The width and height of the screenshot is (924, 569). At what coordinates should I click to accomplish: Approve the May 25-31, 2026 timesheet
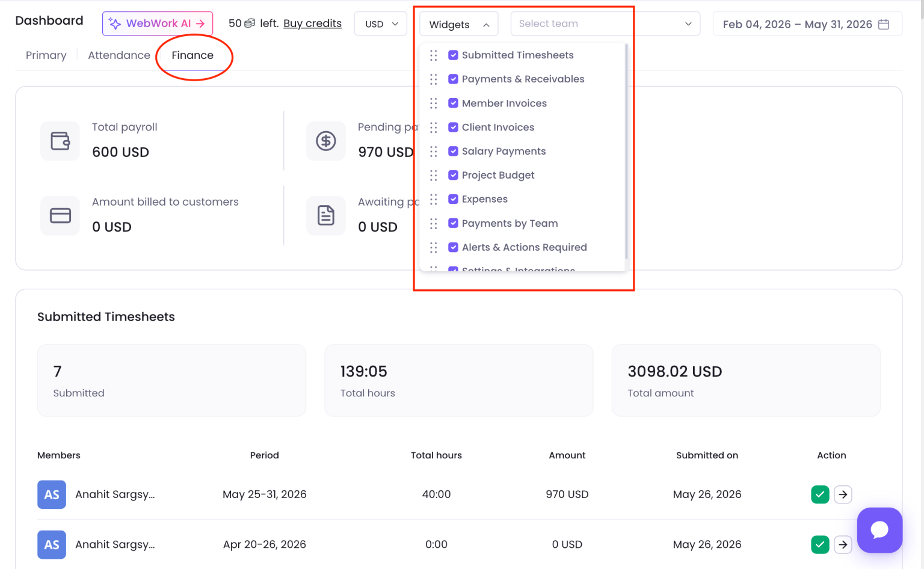click(x=820, y=494)
